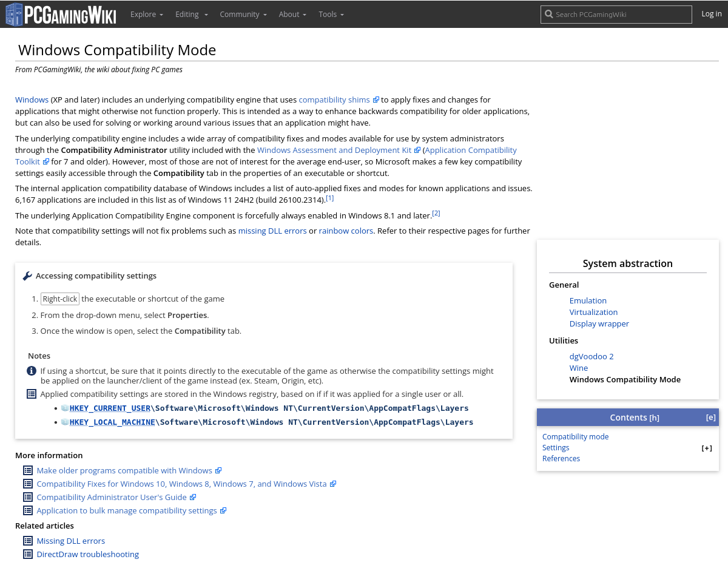
Task: Click list icon beside Missing DLL errors
Action: [28, 541]
